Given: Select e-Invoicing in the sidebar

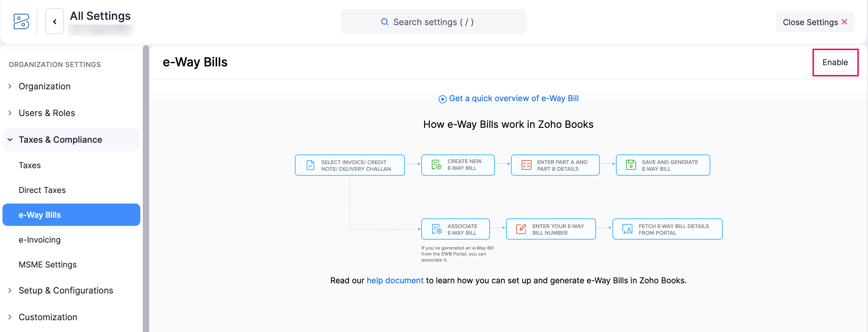Looking at the screenshot, I should tap(39, 240).
